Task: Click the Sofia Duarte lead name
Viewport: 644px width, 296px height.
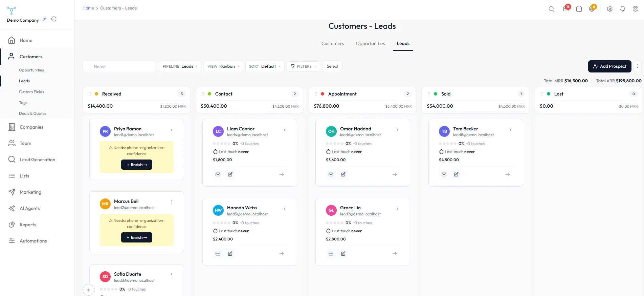Action: [x=128, y=274]
